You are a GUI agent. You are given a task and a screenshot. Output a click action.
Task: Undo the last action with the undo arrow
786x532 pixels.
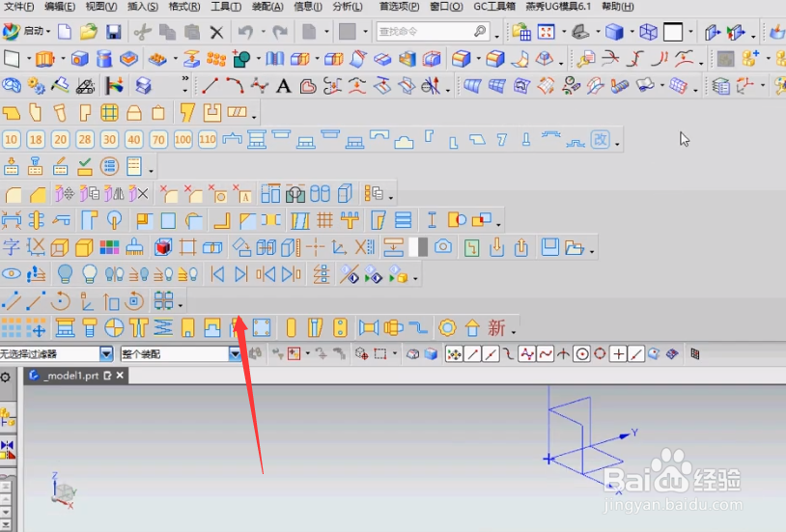[x=245, y=32]
